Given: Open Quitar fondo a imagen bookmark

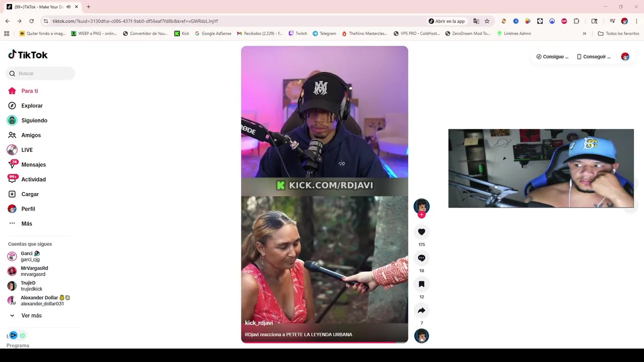Looking at the screenshot, I should coord(42,34).
